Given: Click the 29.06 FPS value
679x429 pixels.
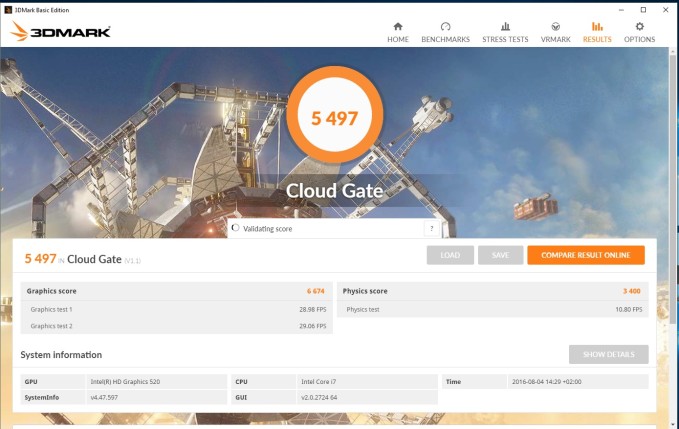Looking at the screenshot, I should 313,326.
